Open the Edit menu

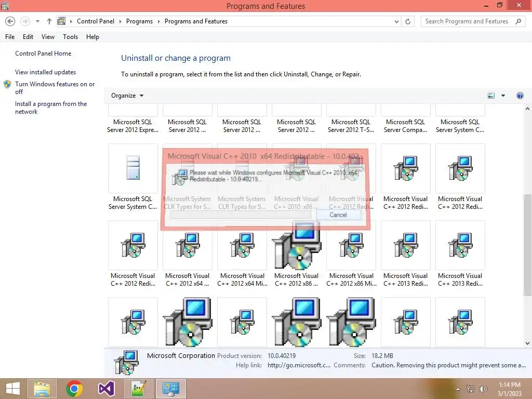[28, 37]
